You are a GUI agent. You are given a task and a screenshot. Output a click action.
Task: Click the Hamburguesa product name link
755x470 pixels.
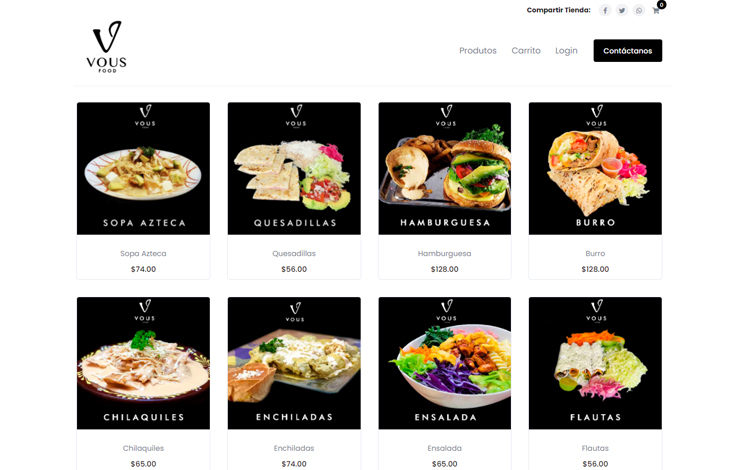[444, 253]
